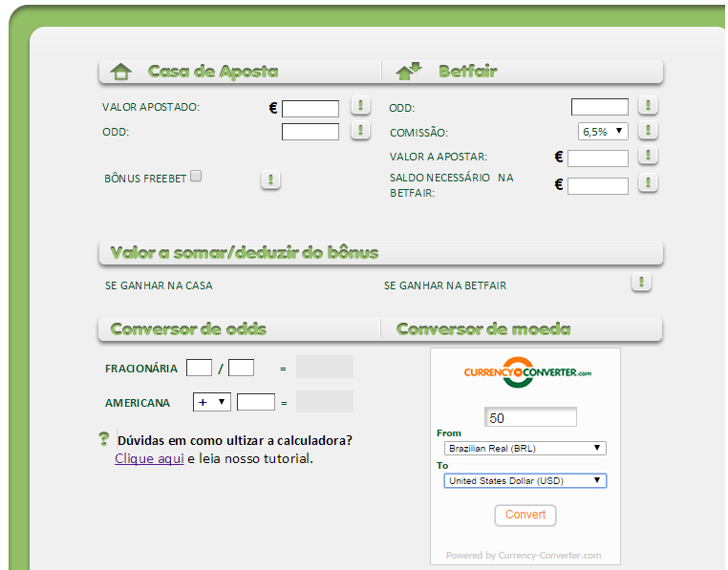Follow the Powered by Currency-Converter.com link

[x=524, y=556]
